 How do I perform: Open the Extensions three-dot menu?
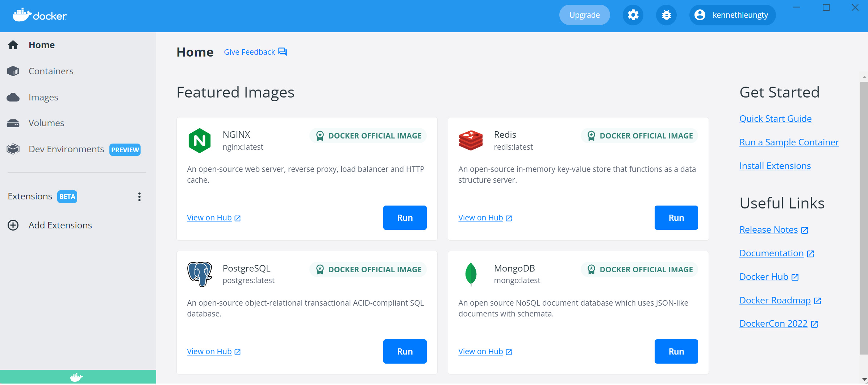pos(139,197)
